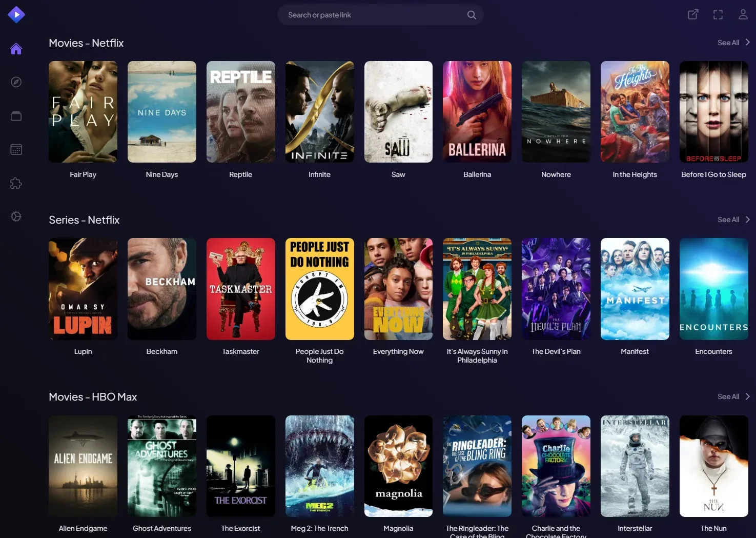Open the Explore compass icon
This screenshot has width=756, height=538.
pos(16,82)
